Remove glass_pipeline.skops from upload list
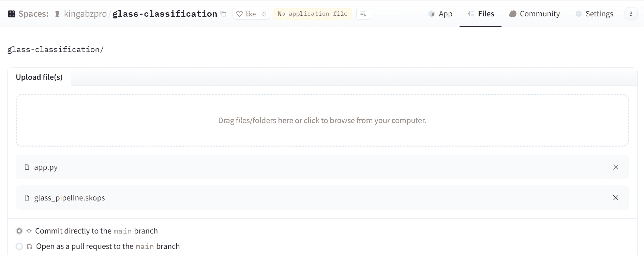Screen dimensions: 644x255 point(616,198)
